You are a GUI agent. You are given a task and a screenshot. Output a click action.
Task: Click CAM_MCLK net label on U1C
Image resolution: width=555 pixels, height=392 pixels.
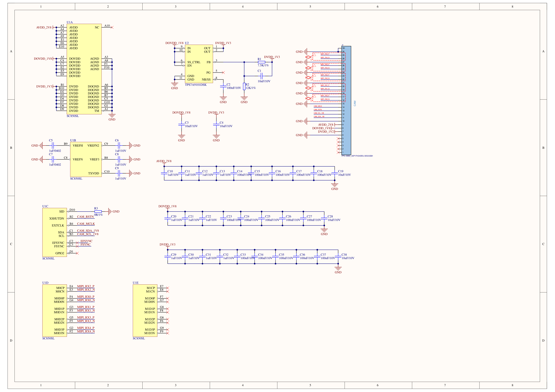[86, 224]
